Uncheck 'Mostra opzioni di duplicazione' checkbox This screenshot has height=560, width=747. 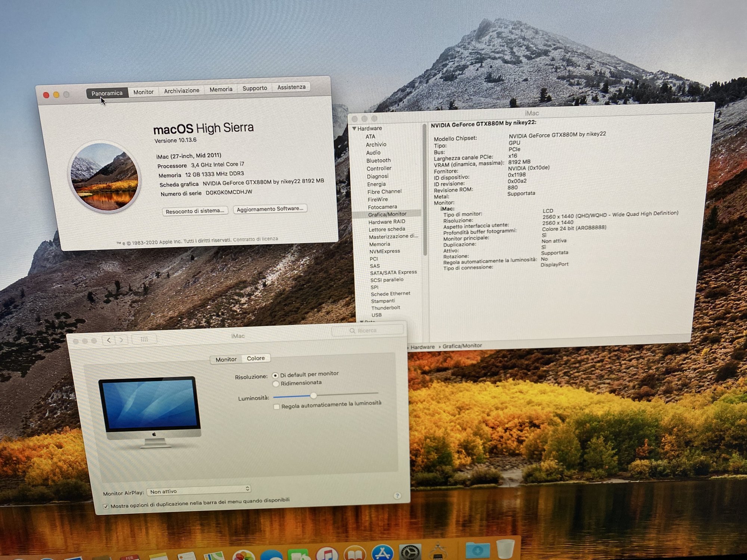click(x=106, y=506)
